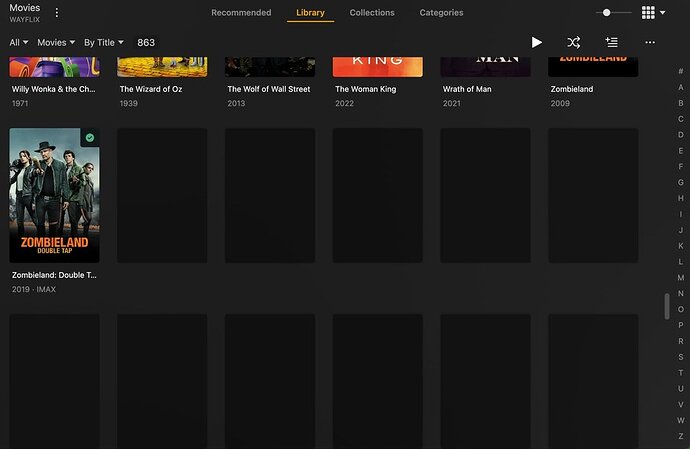Open the more actions ellipsis menu

coord(650,42)
